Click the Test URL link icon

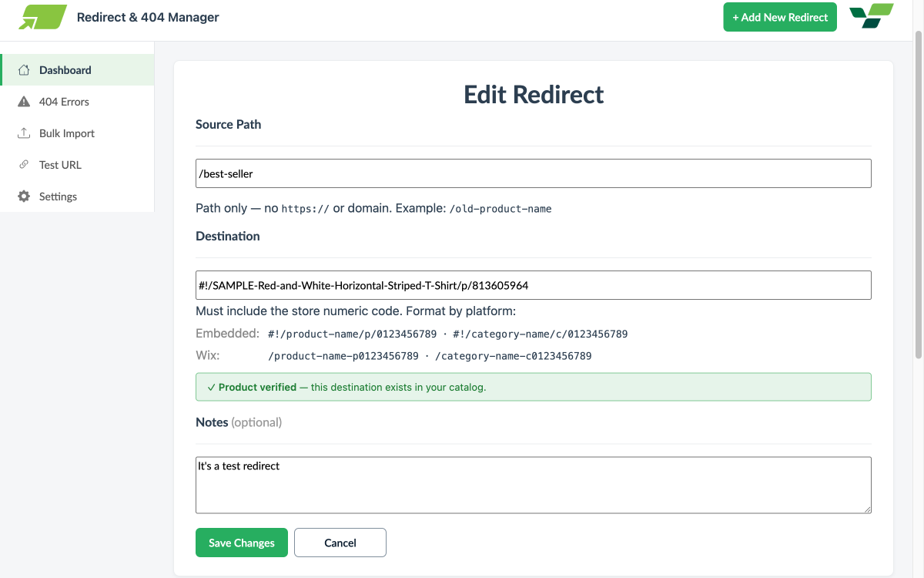click(x=24, y=165)
